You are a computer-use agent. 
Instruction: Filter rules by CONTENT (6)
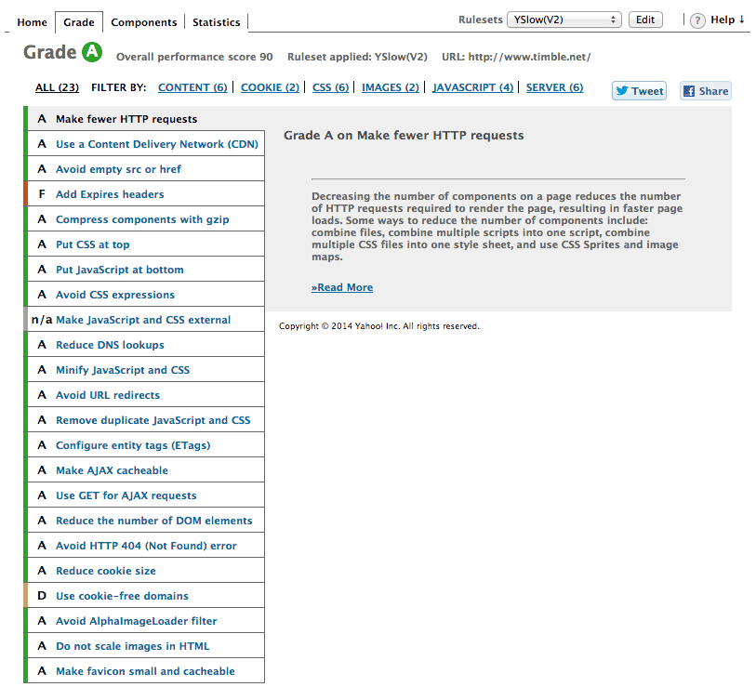point(192,87)
